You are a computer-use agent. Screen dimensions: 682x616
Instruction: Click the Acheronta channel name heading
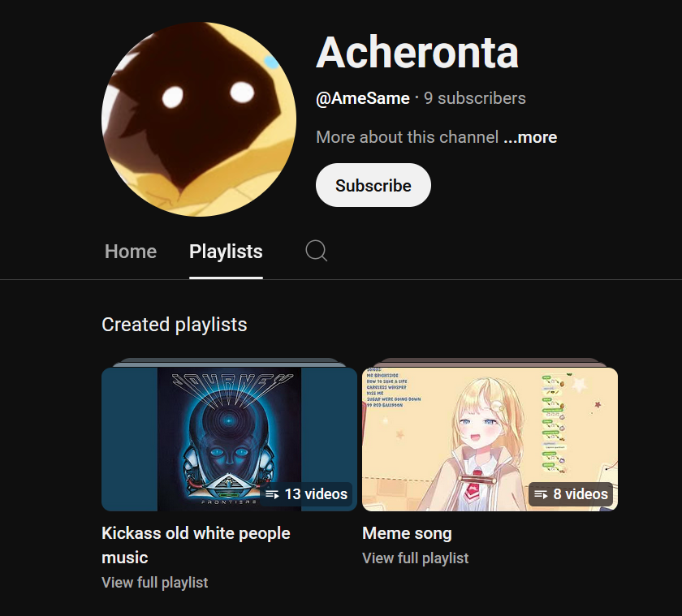(x=417, y=53)
